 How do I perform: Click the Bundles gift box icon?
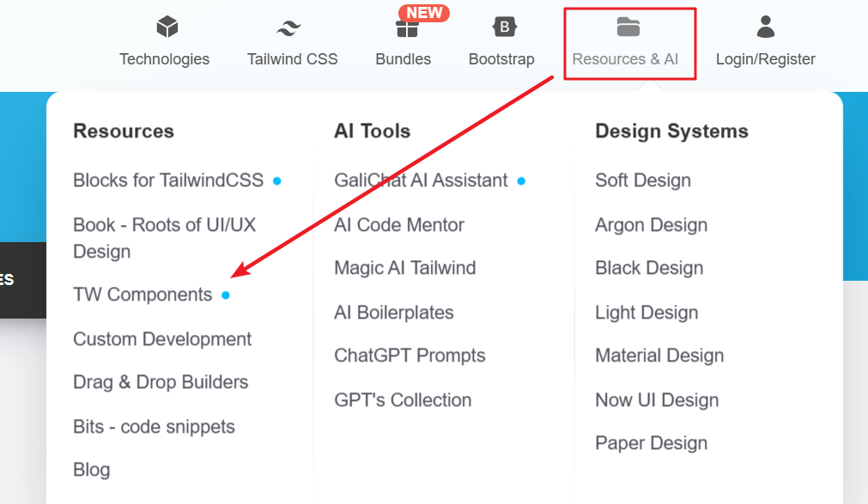[407, 29]
